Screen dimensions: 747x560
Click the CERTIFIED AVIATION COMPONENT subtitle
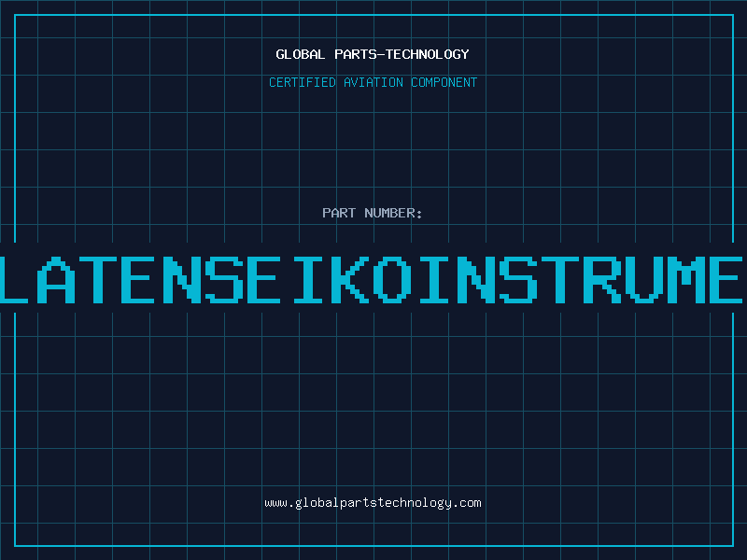(373, 82)
